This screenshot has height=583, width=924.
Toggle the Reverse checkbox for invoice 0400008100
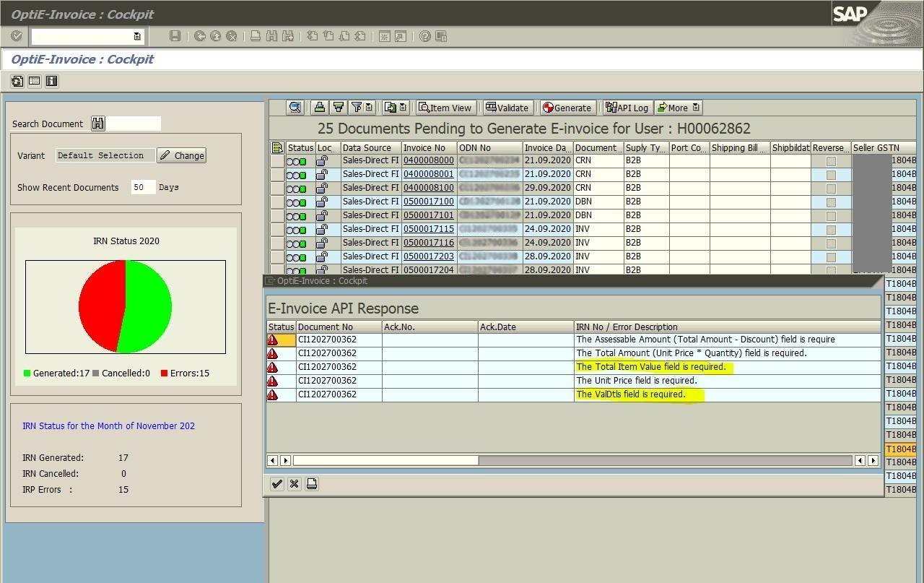(x=831, y=189)
